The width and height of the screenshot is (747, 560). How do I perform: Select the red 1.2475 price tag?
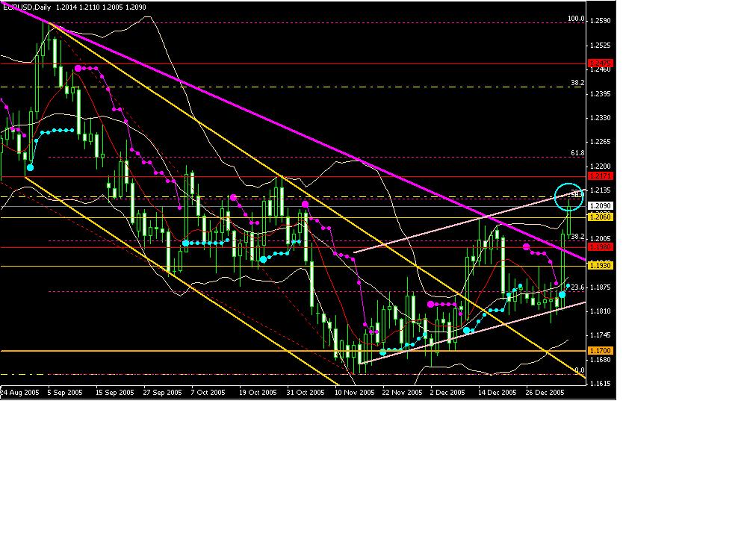[x=601, y=63]
